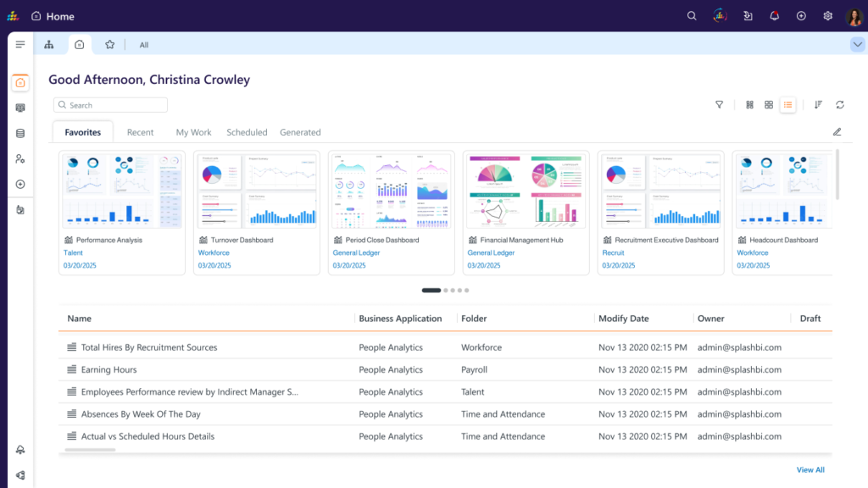
Task: Open the user settings sidebar icon
Action: click(20, 158)
